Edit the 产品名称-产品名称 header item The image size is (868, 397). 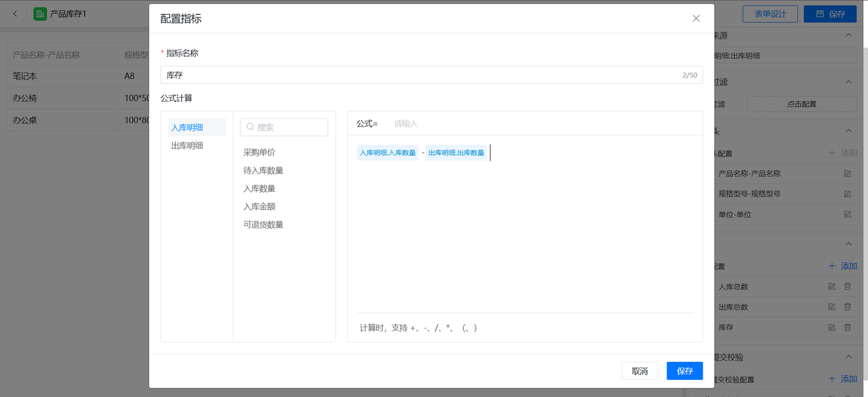click(847, 174)
